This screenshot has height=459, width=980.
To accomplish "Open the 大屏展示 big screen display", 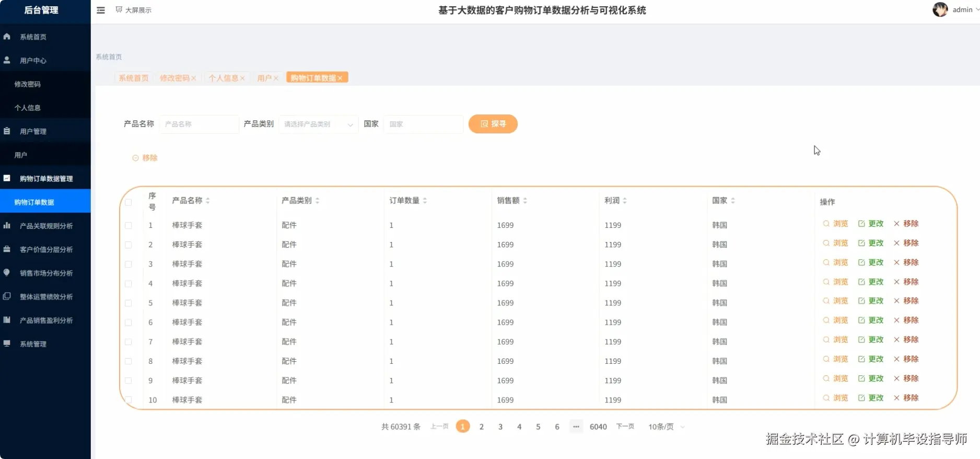I will tap(134, 10).
